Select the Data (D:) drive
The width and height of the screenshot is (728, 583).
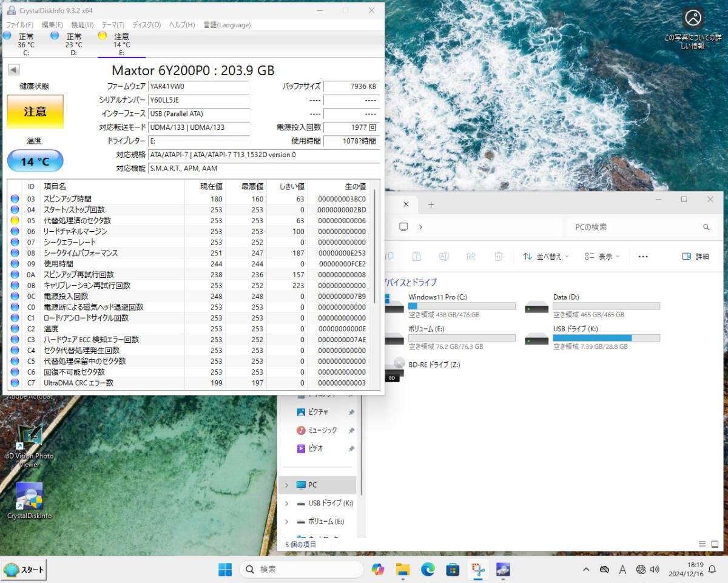[592, 306]
